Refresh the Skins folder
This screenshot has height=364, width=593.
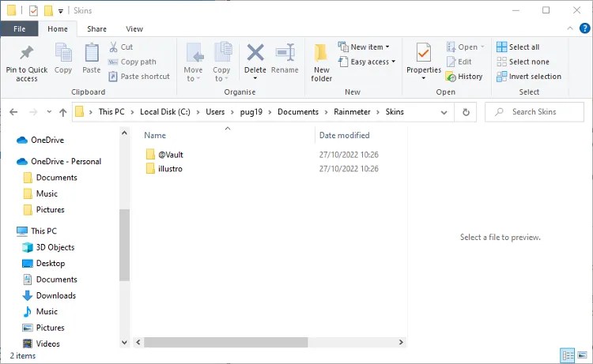pyautogui.click(x=466, y=112)
